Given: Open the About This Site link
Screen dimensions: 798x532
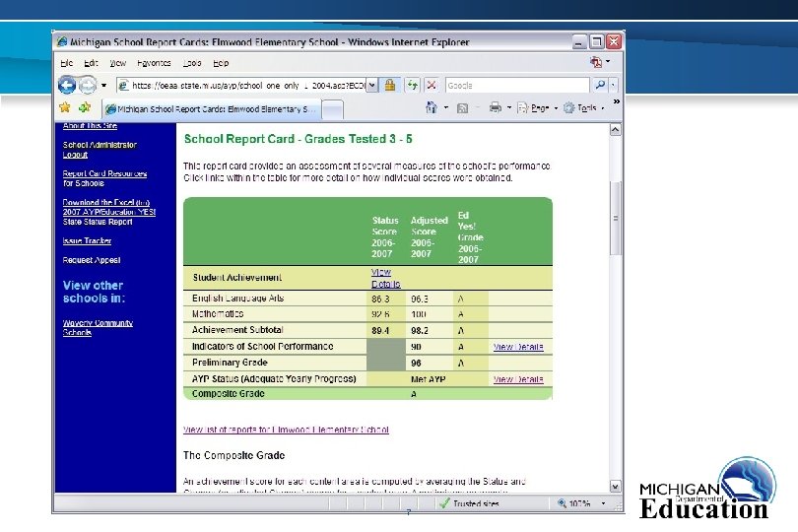Looking at the screenshot, I should click(x=90, y=125).
